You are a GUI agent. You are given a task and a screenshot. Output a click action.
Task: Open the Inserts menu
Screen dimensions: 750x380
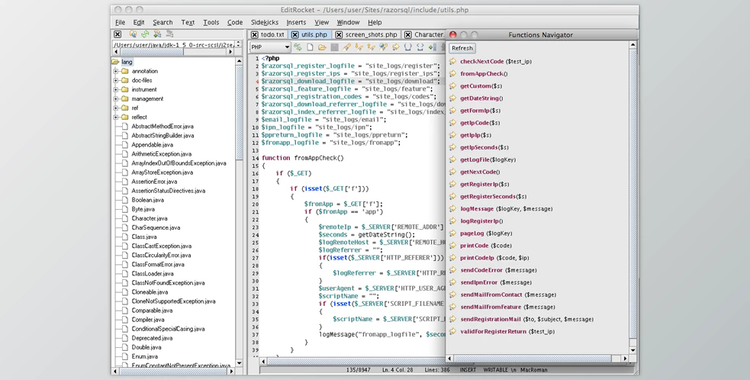click(x=296, y=22)
